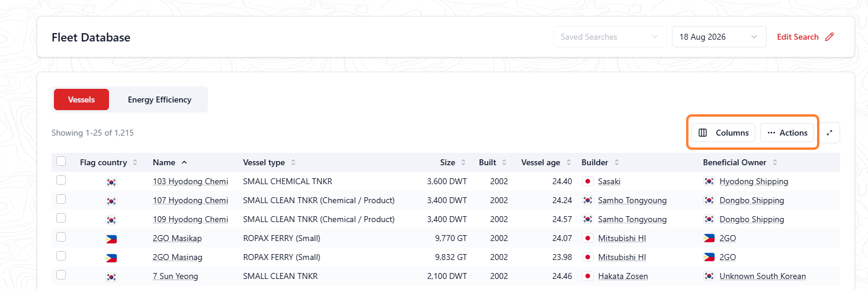Check the 2GO Masinag row checkbox
This screenshot has width=868, height=289.
61,256
